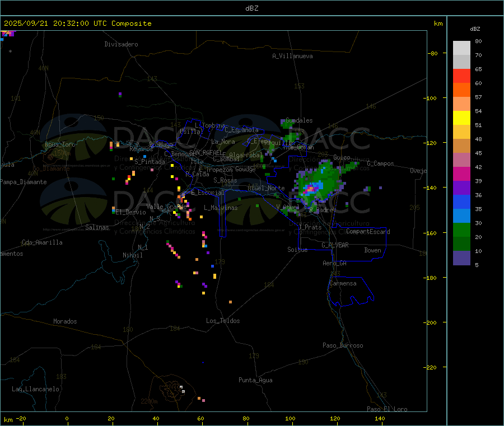Image resolution: width=504 pixels, height=426 pixels.
Task: Click the Agua_Toro map label
Action: [60, 144]
